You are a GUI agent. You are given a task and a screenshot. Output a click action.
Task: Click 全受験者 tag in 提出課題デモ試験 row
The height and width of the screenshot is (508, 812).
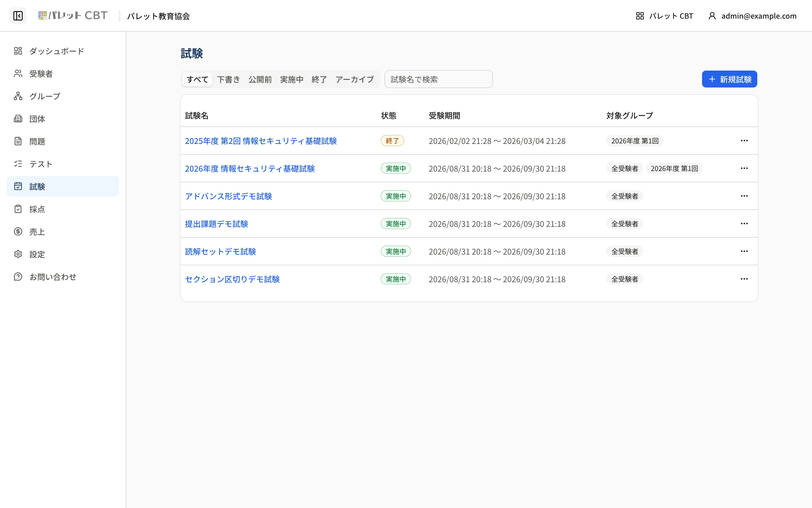tap(625, 224)
